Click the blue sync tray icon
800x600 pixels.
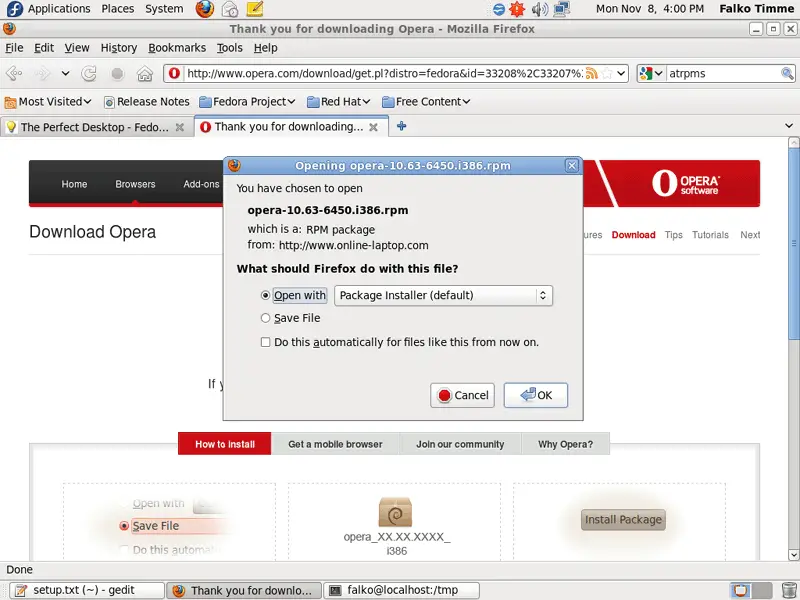(498, 9)
